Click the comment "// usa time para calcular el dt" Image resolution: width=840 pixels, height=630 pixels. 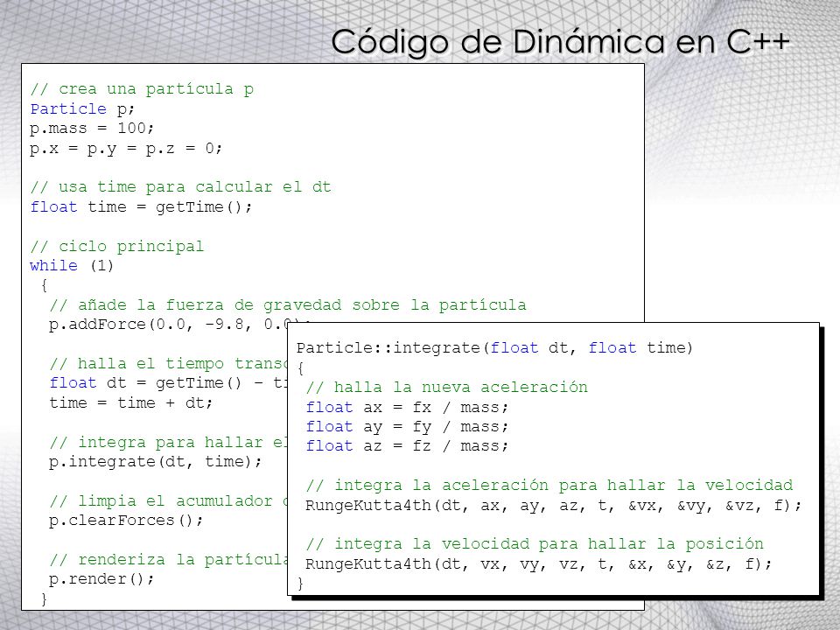click(180, 187)
